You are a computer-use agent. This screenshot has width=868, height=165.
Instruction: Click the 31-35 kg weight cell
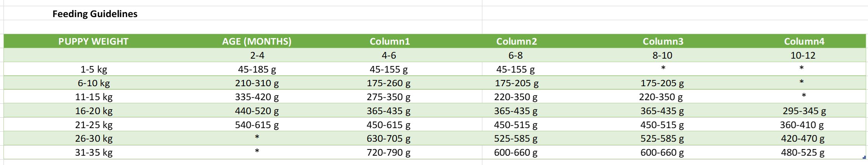click(94, 153)
